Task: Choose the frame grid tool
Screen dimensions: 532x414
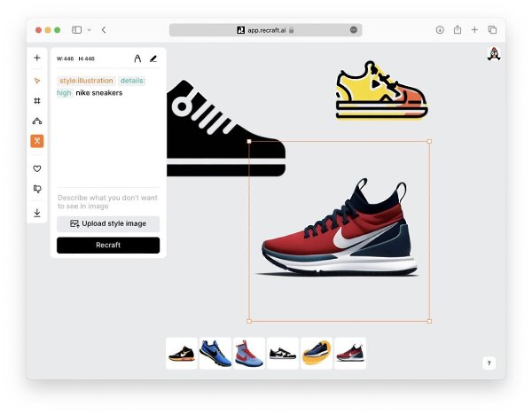Action: (x=37, y=101)
